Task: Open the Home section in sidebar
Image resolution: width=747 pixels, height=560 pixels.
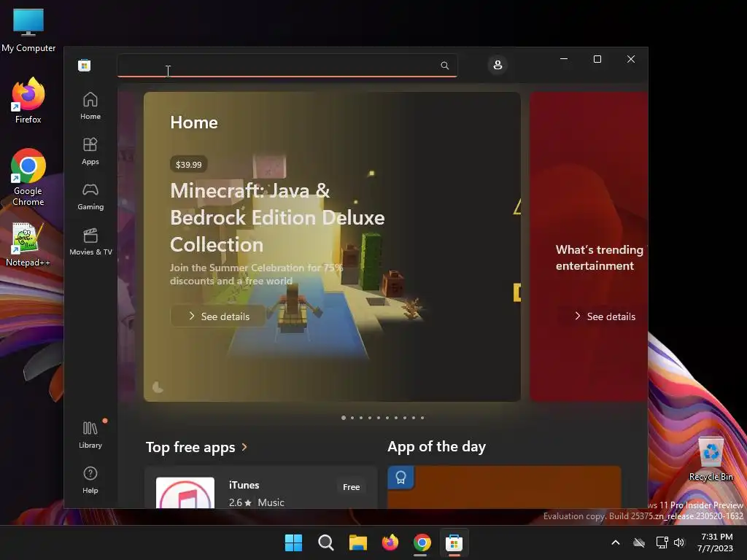Action: (x=90, y=106)
